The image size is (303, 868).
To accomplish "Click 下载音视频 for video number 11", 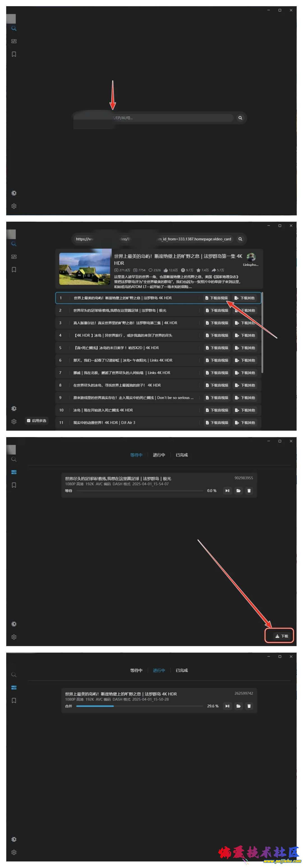I will 217,422.
